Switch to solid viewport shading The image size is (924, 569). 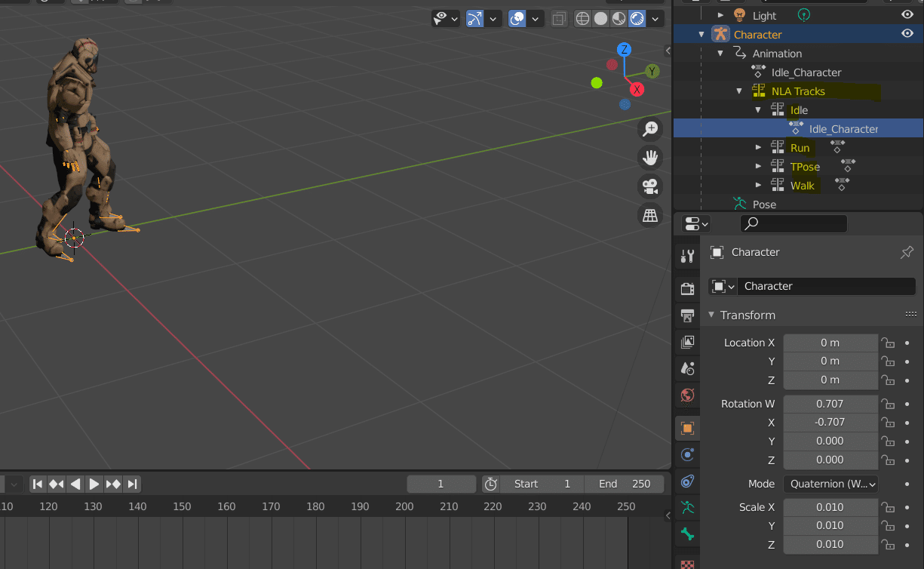pyautogui.click(x=600, y=18)
